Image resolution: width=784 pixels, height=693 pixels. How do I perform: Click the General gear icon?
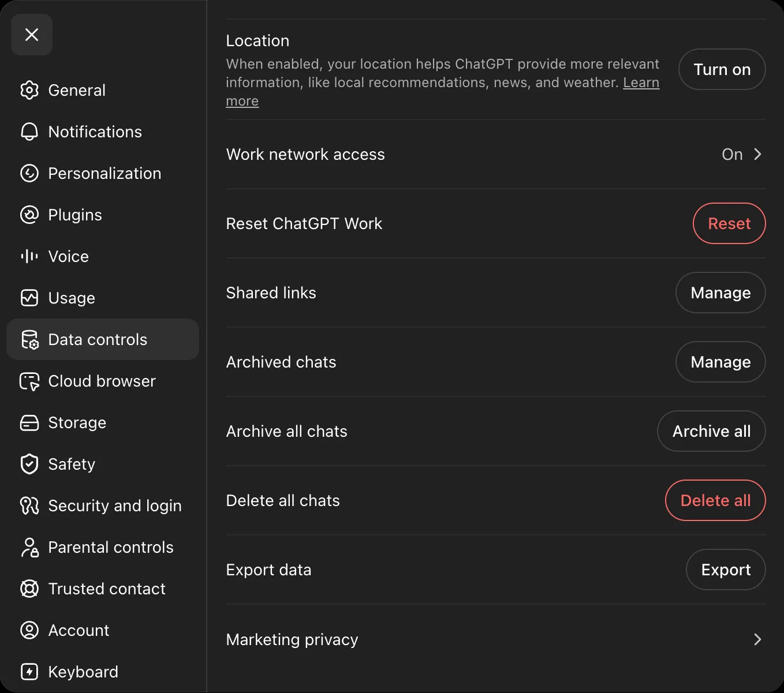(29, 90)
